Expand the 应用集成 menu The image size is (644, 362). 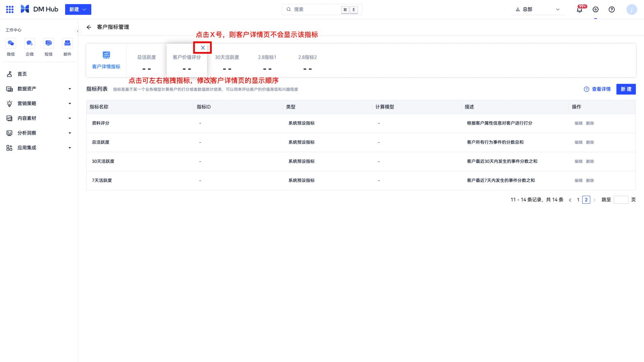(39, 148)
